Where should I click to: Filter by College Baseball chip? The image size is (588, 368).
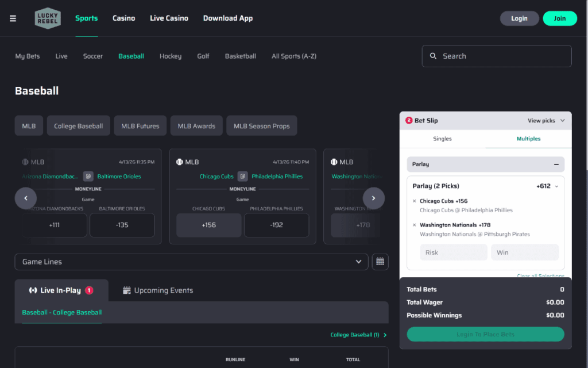[78, 126]
